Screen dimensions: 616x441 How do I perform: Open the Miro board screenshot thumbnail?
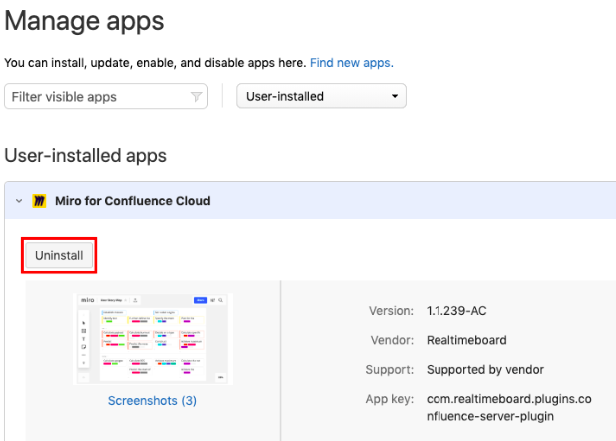[x=152, y=338]
